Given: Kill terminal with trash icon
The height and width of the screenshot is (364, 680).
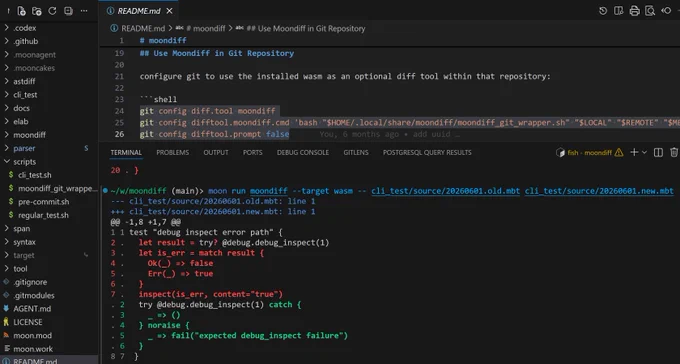Looking at the screenshot, I should tap(674, 152).
